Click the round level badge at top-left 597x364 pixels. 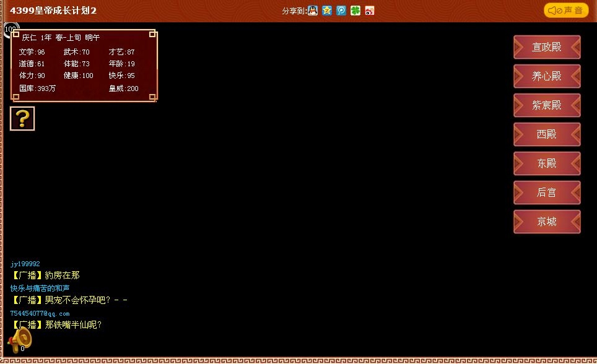click(9, 28)
